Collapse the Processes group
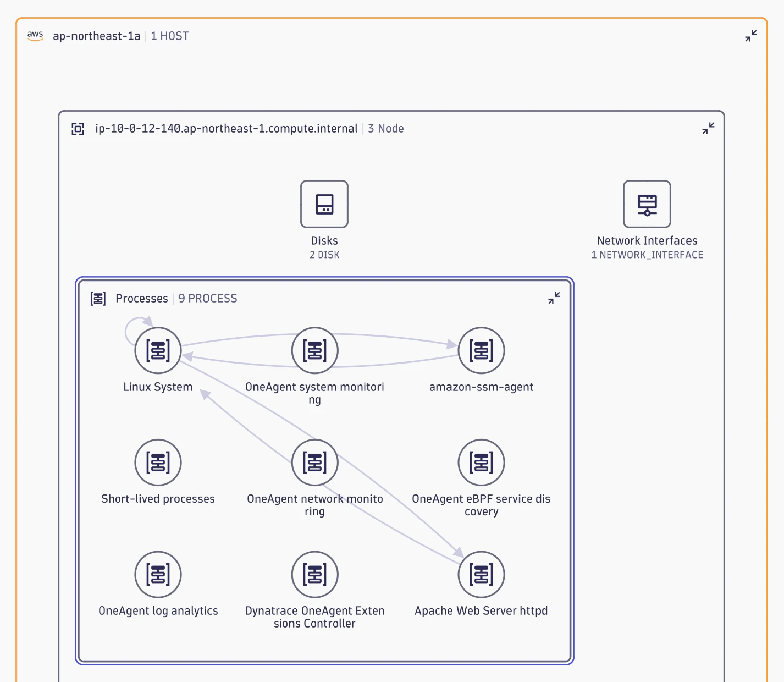 click(554, 298)
